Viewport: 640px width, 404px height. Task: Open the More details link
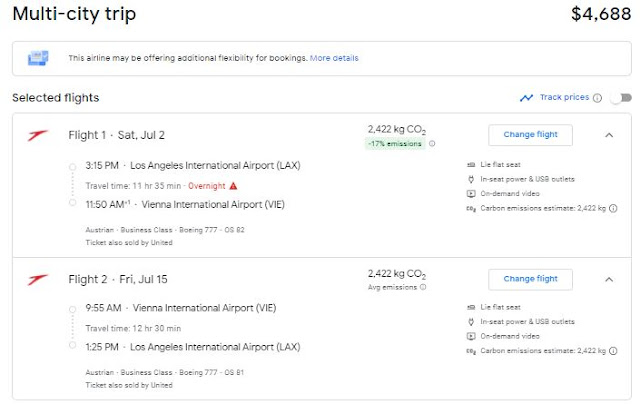[334, 58]
